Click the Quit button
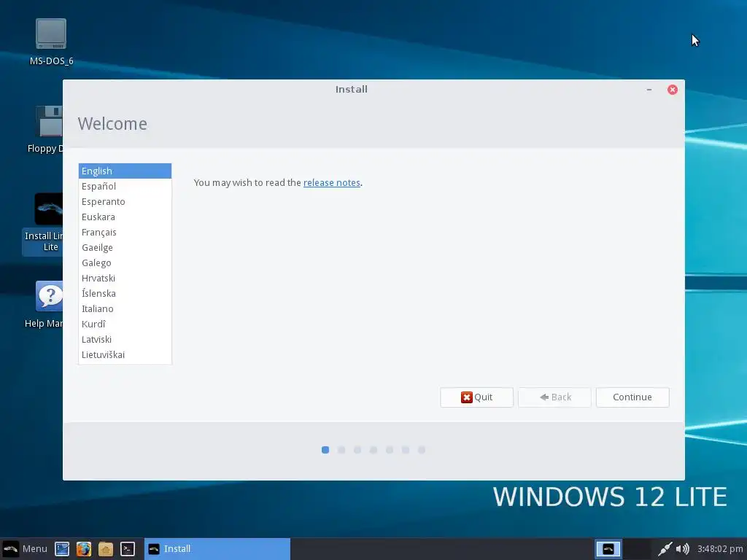The image size is (747, 560). tap(476, 397)
